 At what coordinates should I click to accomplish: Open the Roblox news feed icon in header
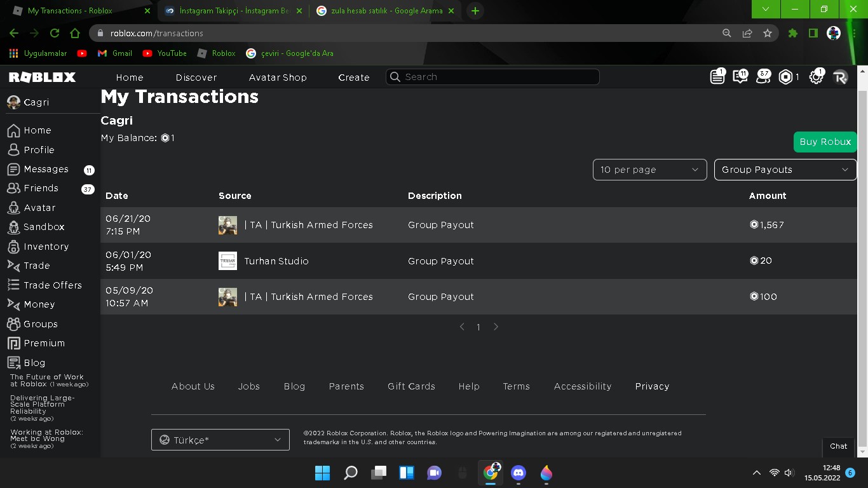tap(717, 77)
